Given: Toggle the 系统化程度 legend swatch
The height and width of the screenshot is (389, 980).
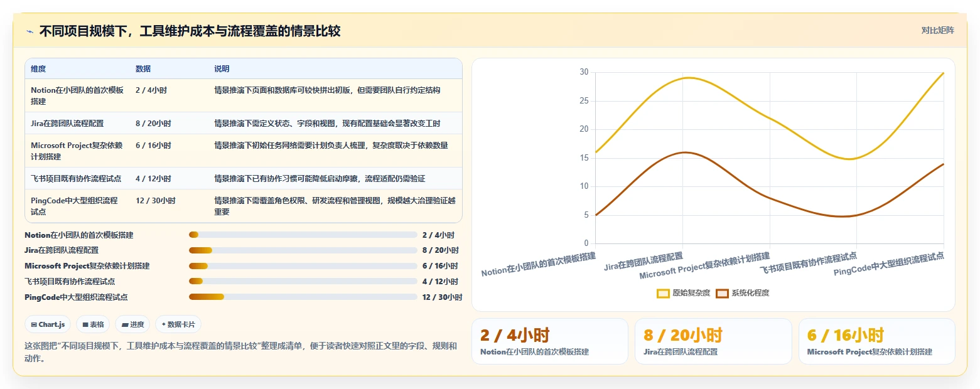Looking at the screenshot, I should point(722,293).
